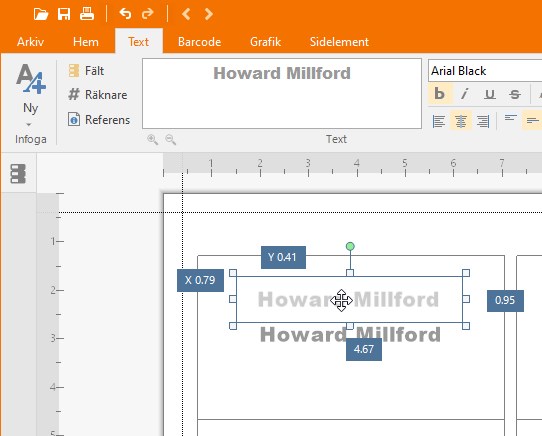This screenshot has width=542, height=436.
Task: Toggle italic formatting
Action: coord(465,94)
